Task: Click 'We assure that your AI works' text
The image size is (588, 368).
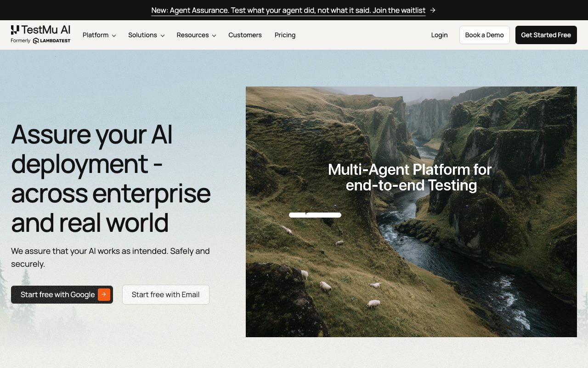Action: pos(110,258)
